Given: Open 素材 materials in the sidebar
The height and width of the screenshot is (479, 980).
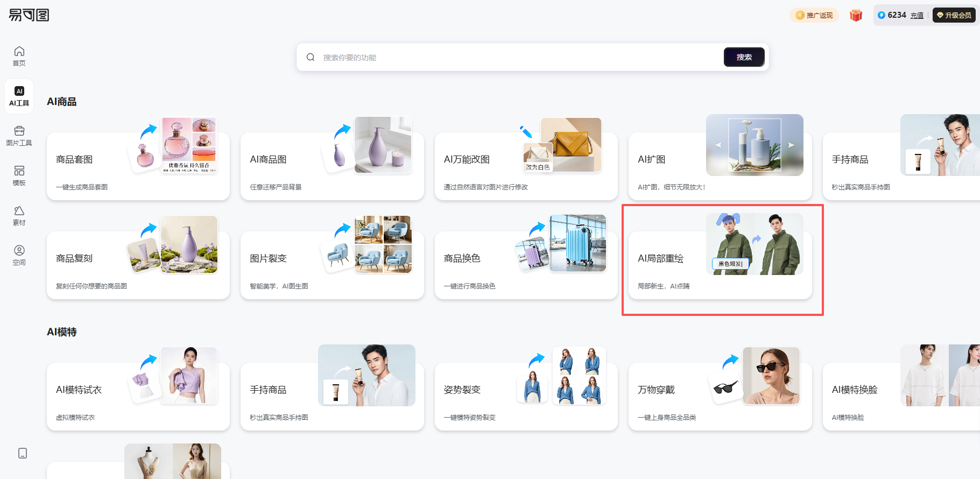Looking at the screenshot, I should [19, 215].
